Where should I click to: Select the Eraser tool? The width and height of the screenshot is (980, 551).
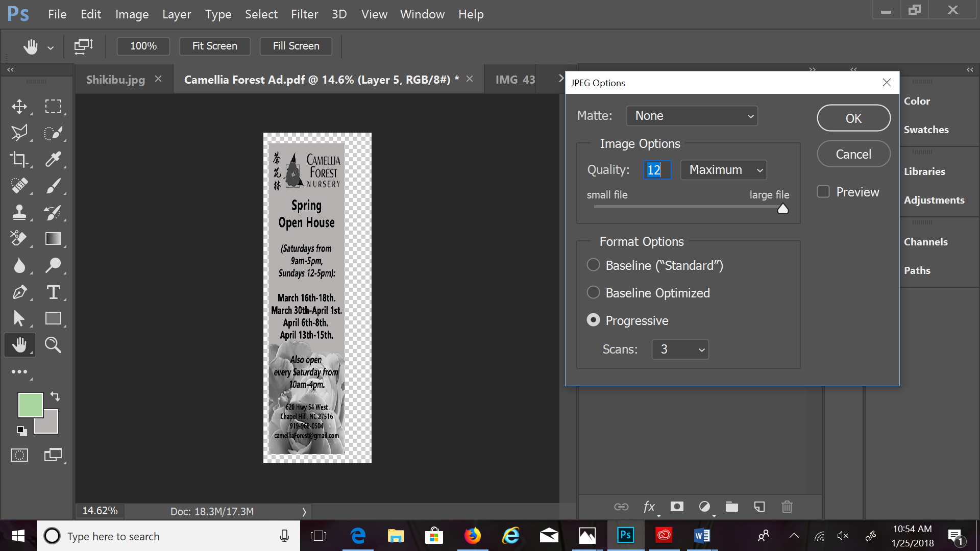(x=19, y=239)
